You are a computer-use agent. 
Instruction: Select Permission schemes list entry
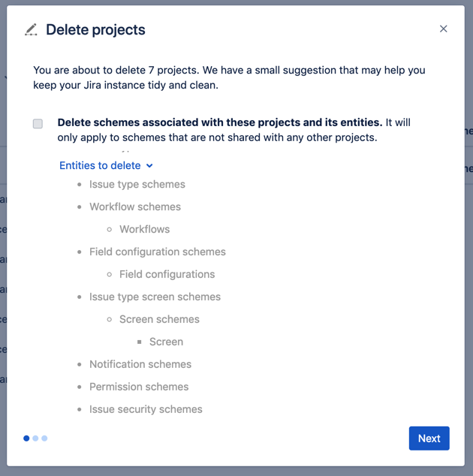pos(139,387)
